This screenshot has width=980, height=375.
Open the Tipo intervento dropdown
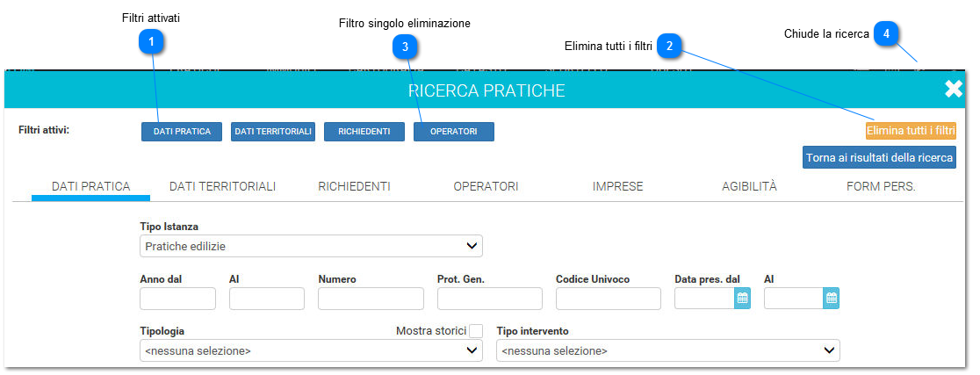[667, 351]
